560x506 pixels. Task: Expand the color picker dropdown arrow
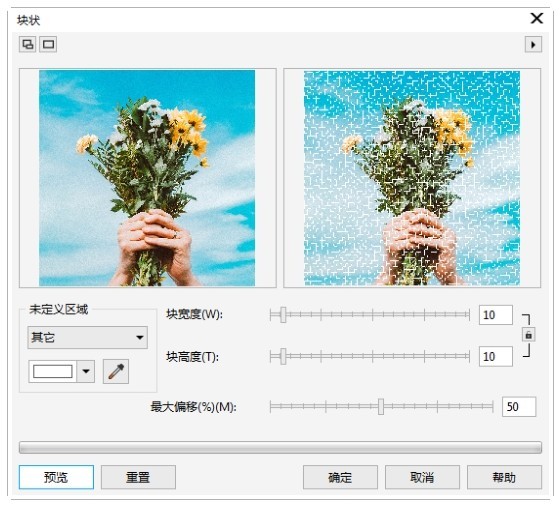(86, 371)
